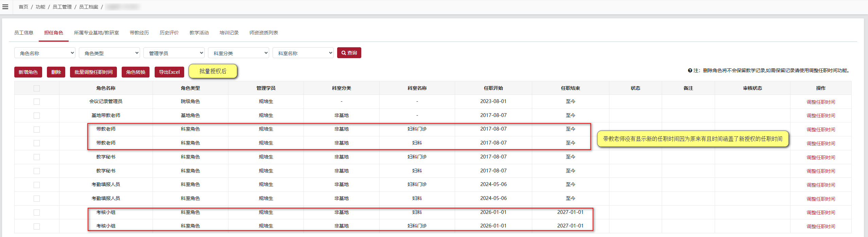
Task: Click the question-mark note icon
Action: coord(690,71)
